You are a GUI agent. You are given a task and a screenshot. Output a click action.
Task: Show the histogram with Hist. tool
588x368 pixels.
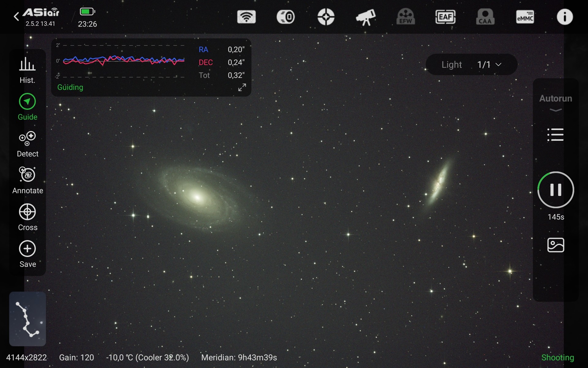point(28,70)
